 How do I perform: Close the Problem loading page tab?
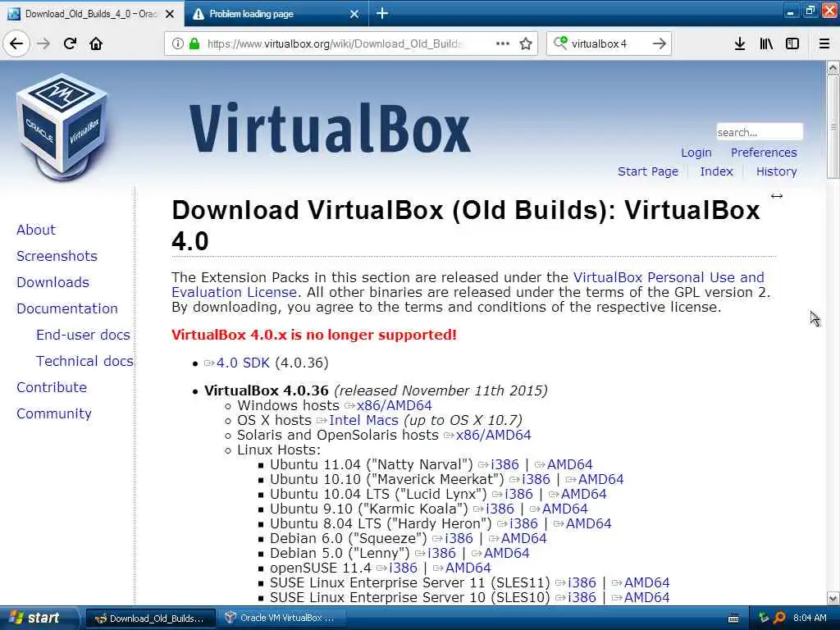[x=354, y=14]
